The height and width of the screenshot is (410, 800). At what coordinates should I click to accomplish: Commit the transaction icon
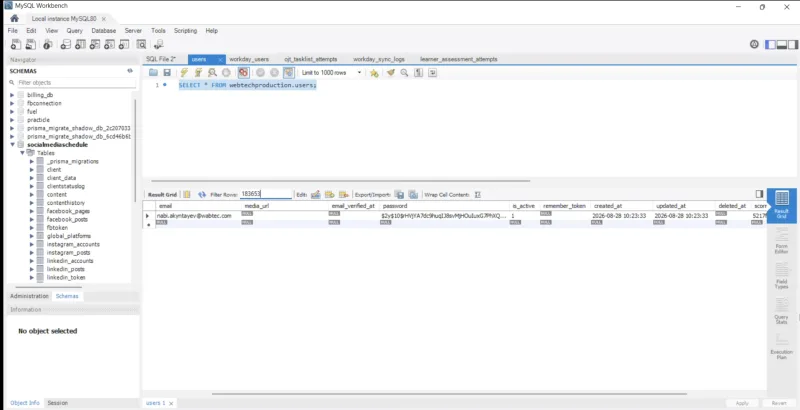tap(260, 73)
